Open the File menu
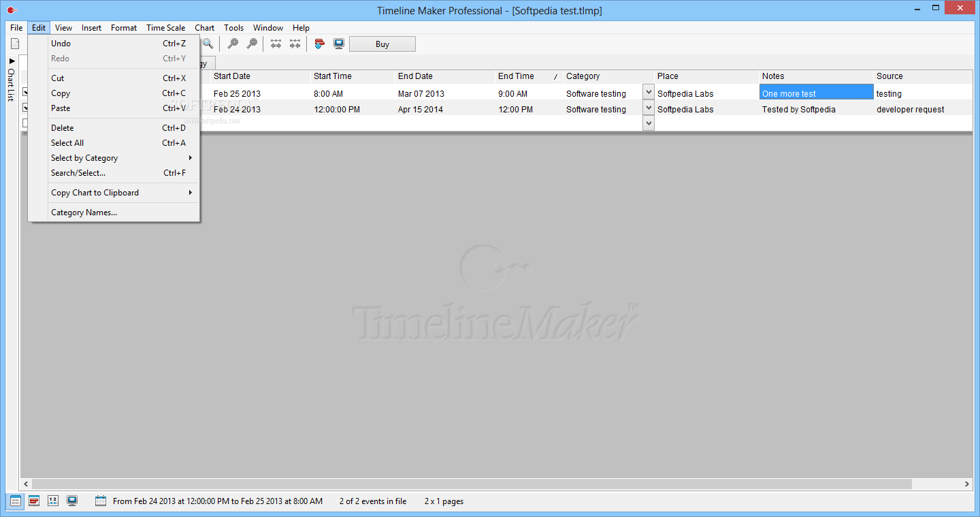Screen dimensions: 980x517 tap(16, 28)
